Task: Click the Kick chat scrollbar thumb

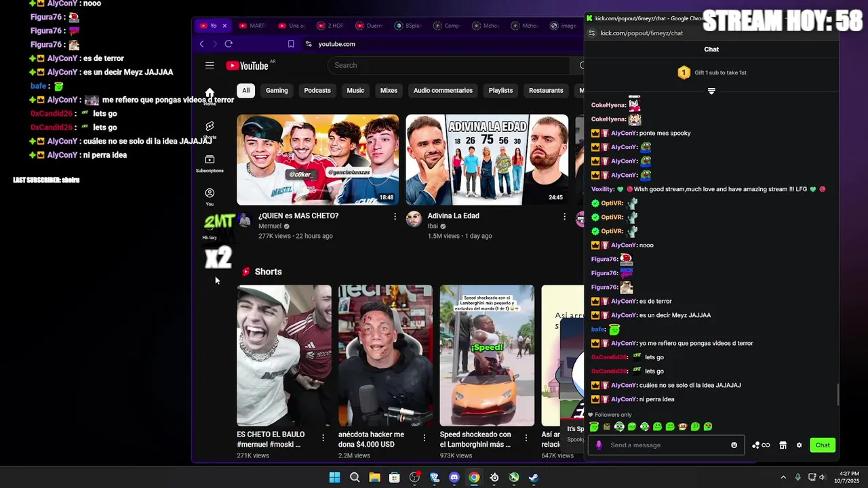Action: [x=839, y=394]
